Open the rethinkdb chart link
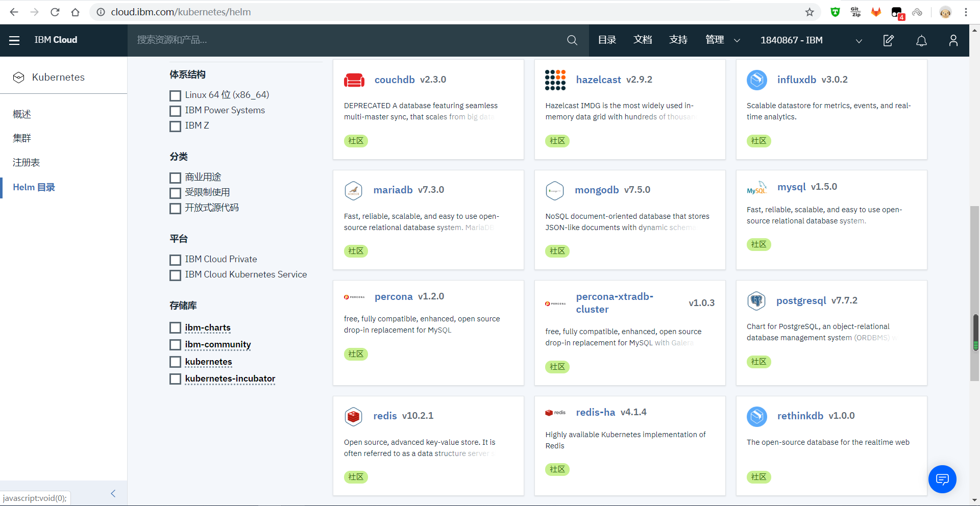Image resolution: width=980 pixels, height=506 pixels. 800,416
